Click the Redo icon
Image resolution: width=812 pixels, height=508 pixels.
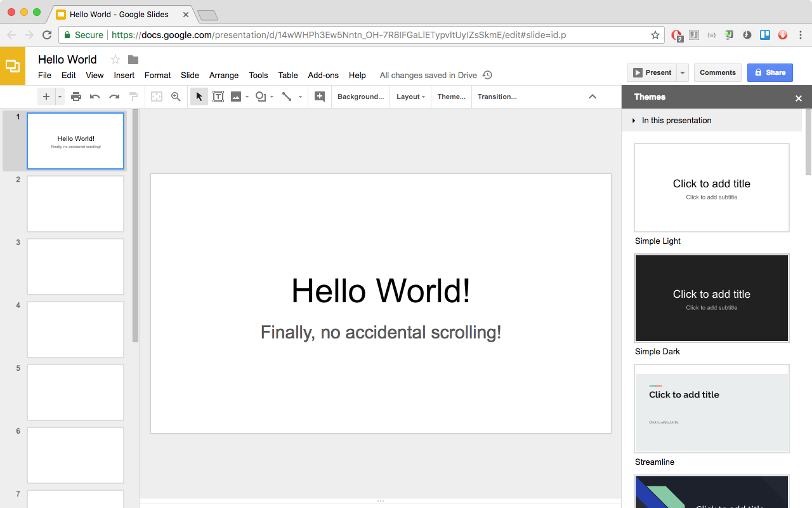[113, 97]
